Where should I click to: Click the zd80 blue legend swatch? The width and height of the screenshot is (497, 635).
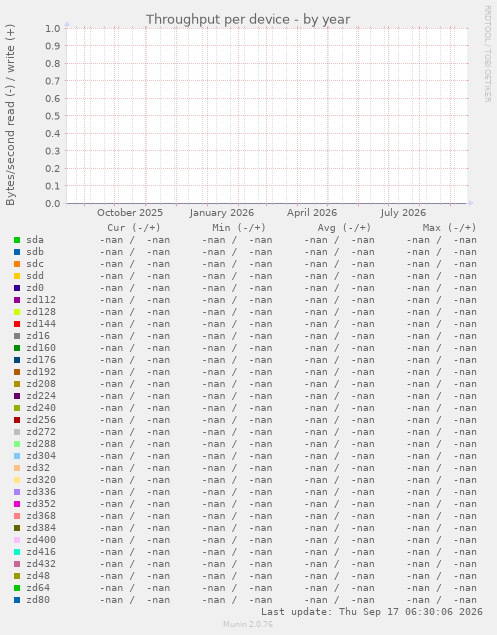[17, 600]
